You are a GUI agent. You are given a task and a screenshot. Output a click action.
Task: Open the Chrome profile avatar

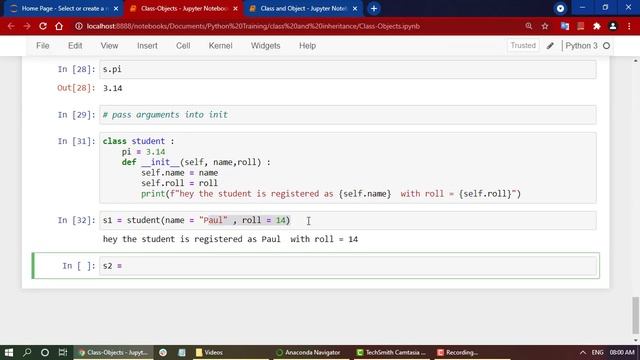point(613,26)
